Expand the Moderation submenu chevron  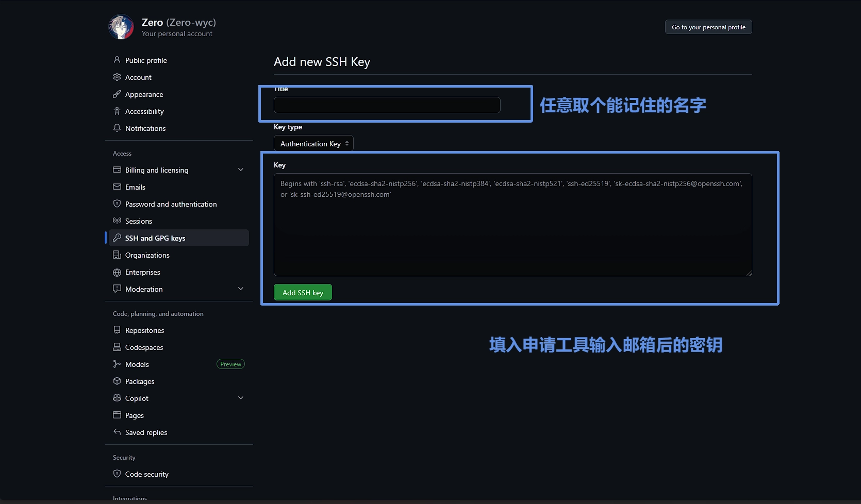[x=241, y=289]
